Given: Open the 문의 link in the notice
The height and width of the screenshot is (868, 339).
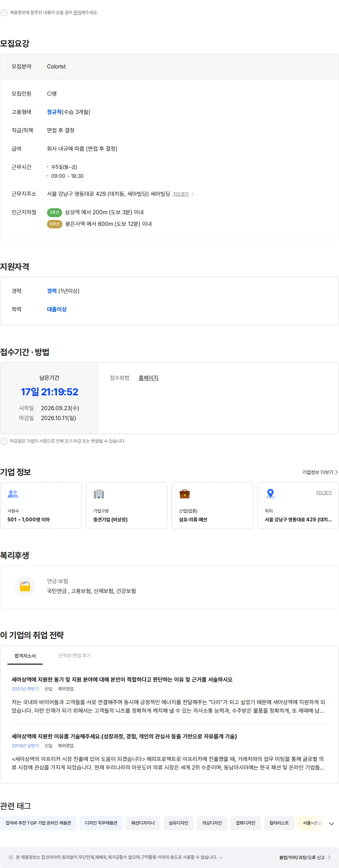Looking at the screenshot, I should pyautogui.click(x=77, y=13).
